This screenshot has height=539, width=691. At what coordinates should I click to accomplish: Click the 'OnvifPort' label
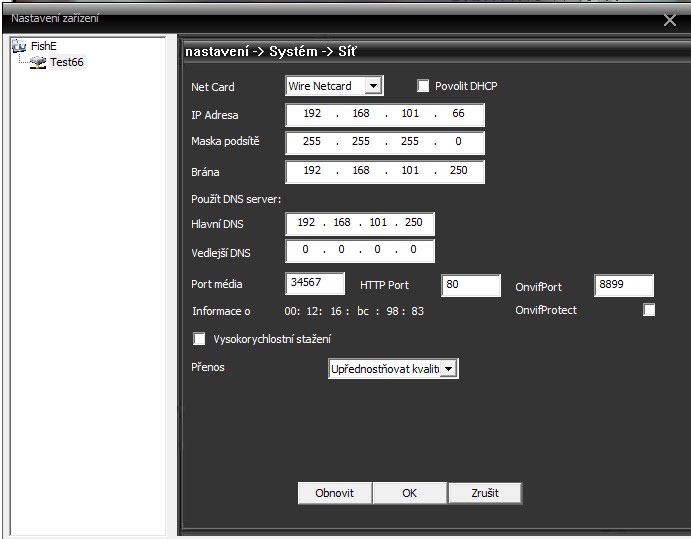tap(539, 287)
